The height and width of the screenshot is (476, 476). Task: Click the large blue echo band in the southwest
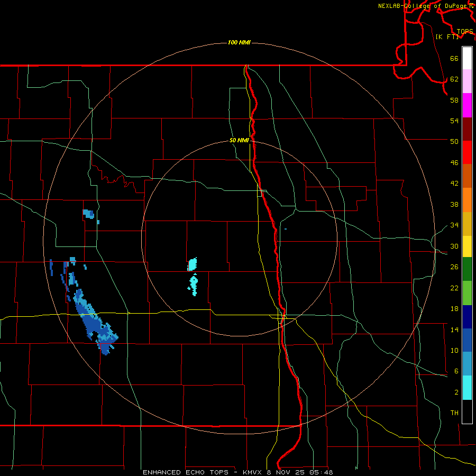[94, 322]
